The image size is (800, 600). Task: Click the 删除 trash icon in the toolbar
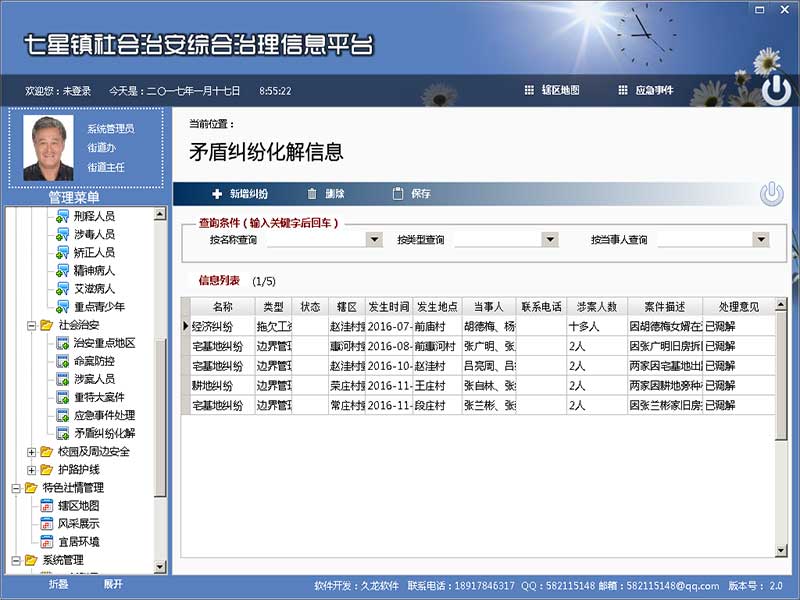click(312, 194)
